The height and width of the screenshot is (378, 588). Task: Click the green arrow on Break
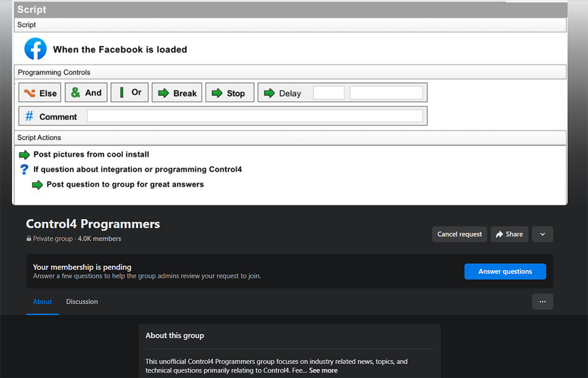coord(164,93)
